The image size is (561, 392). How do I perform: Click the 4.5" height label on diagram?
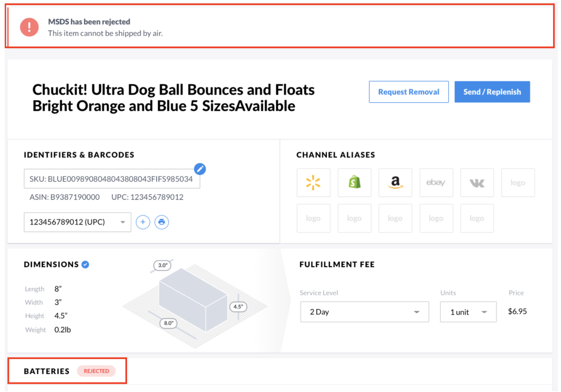238,307
